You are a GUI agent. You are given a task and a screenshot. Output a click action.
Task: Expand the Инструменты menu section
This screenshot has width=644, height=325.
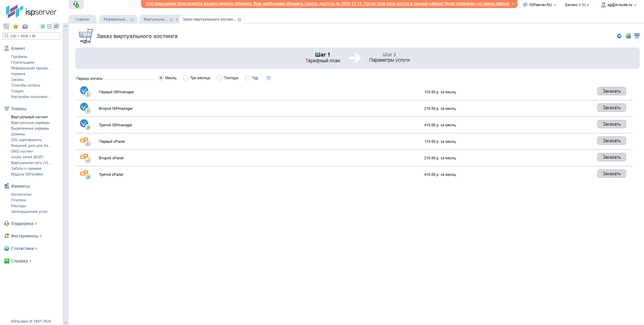(25, 236)
